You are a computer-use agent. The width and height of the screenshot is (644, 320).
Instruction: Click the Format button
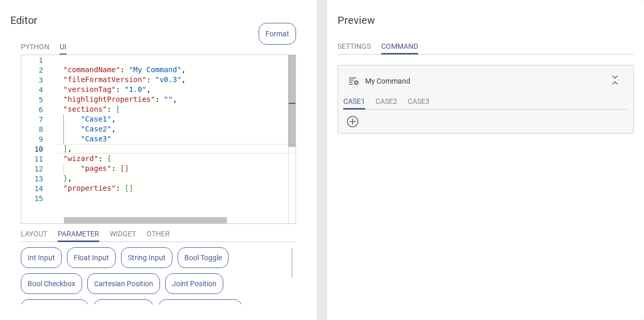(x=277, y=34)
